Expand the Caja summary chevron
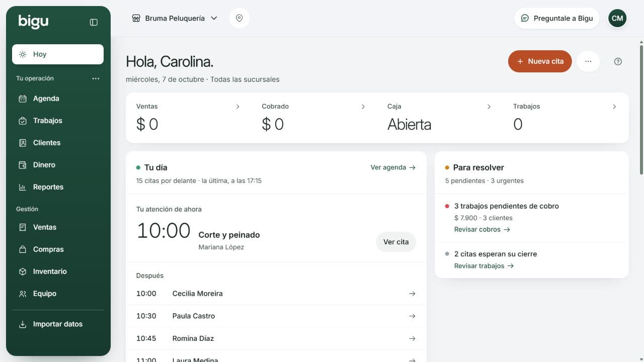644x362 pixels. pos(489,107)
